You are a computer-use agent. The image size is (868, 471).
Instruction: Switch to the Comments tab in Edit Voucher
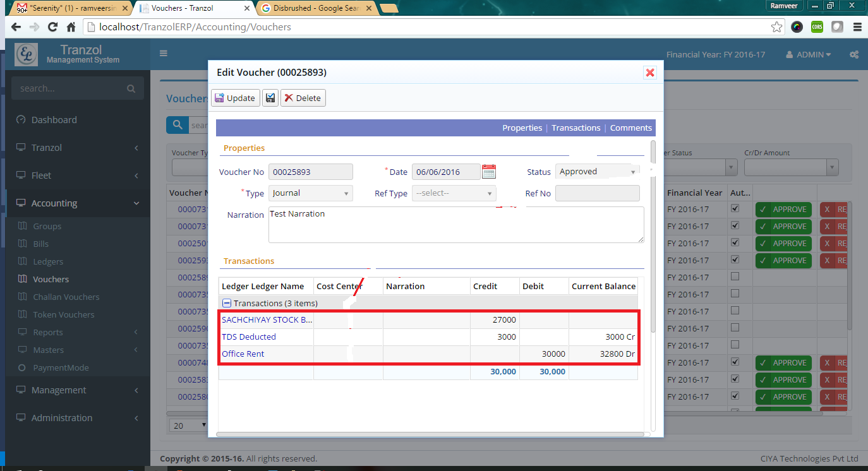(630, 128)
